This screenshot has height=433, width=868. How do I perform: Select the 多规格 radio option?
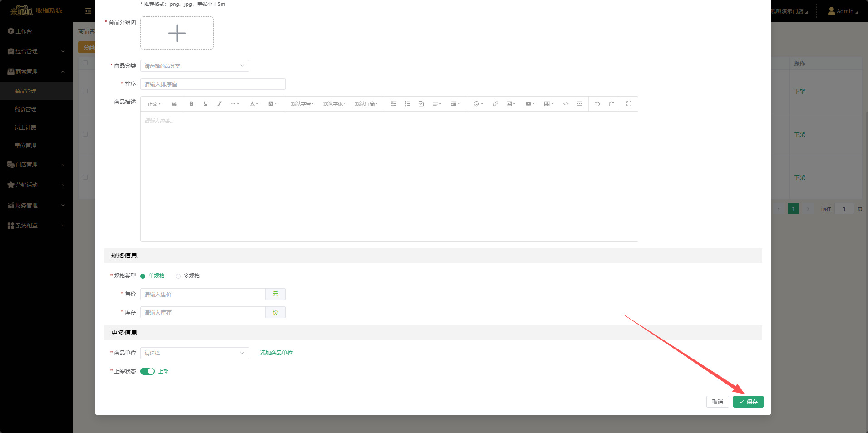click(179, 276)
